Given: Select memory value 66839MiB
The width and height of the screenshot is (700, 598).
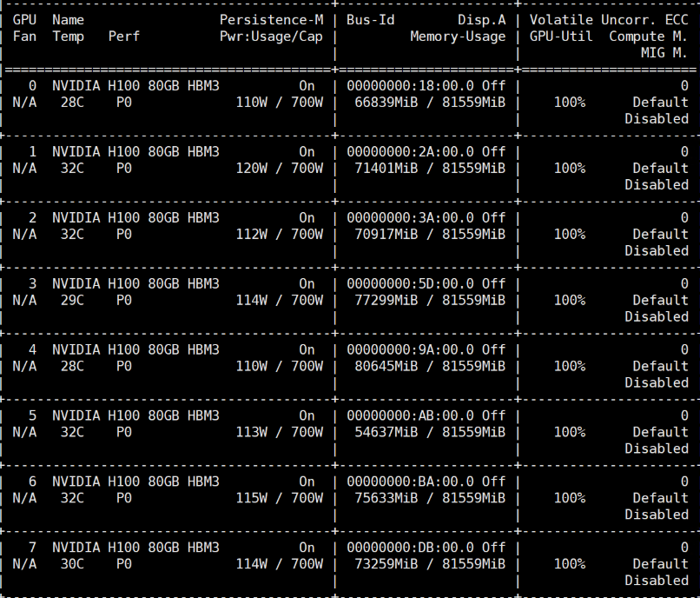Looking at the screenshot, I should 386,103.
